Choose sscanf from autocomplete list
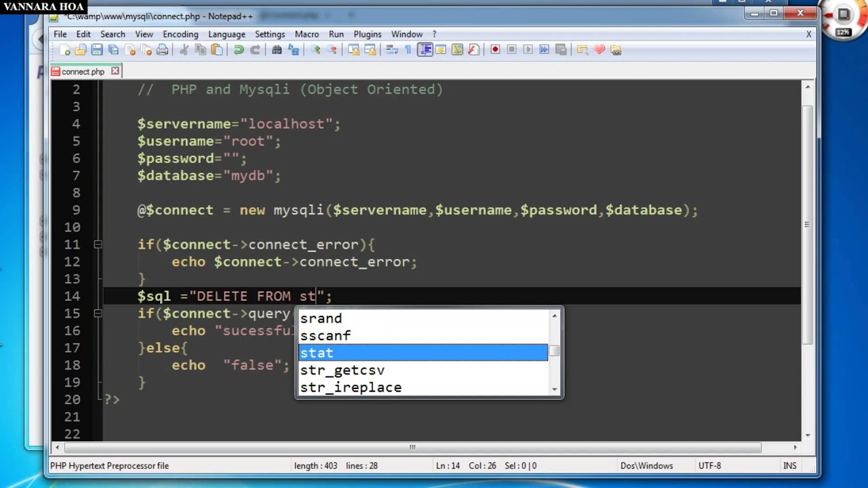The image size is (868, 488). [x=423, y=335]
